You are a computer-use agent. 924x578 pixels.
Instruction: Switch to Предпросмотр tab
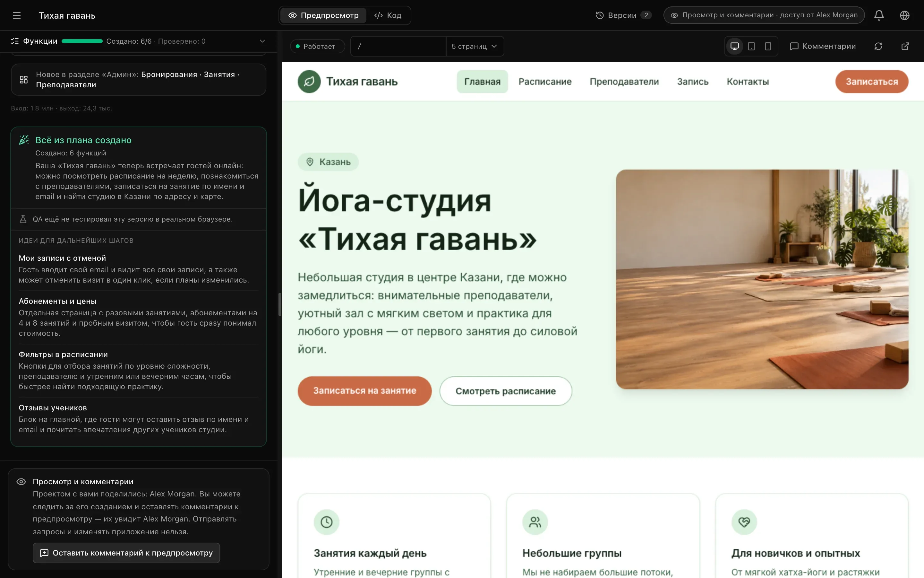(x=323, y=15)
